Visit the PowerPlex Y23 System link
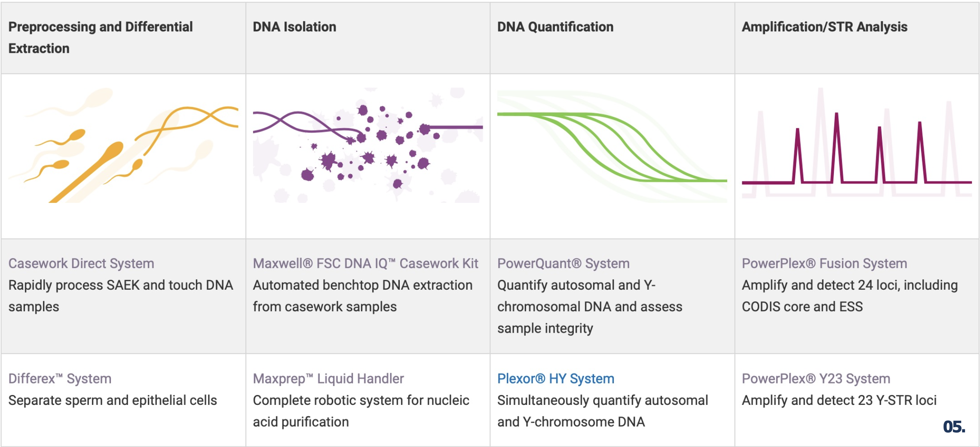Screen dimensions: 980x447 (816, 379)
